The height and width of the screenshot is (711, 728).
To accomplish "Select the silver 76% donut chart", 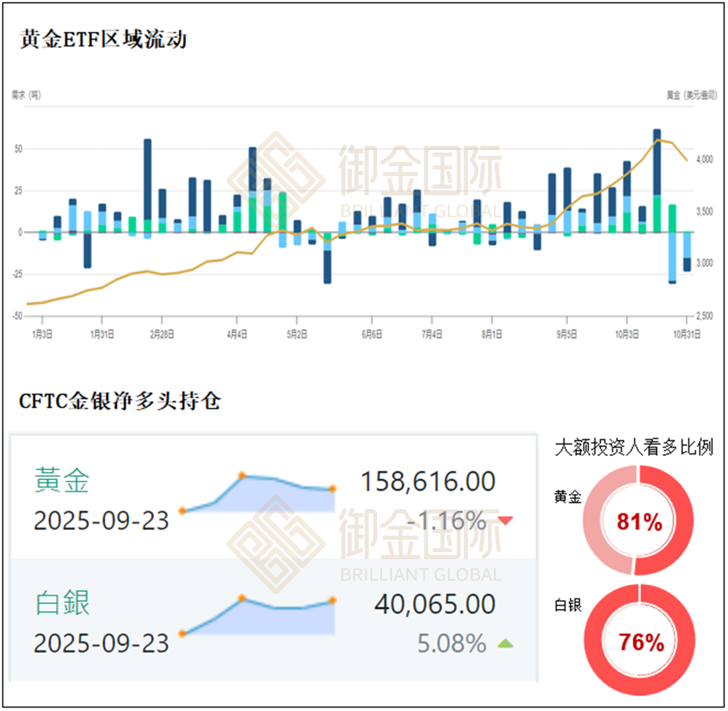I will coord(640,641).
